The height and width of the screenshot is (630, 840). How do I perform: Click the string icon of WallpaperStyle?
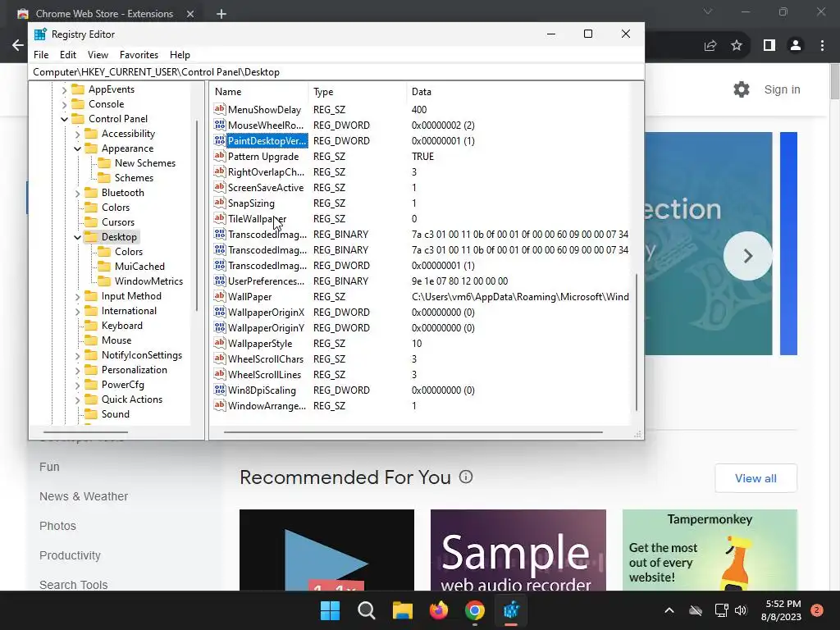point(220,343)
